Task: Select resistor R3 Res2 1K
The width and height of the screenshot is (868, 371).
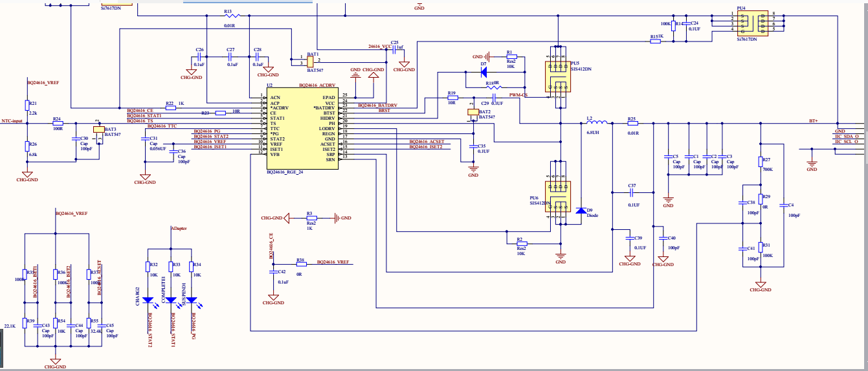Action: coord(311,218)
